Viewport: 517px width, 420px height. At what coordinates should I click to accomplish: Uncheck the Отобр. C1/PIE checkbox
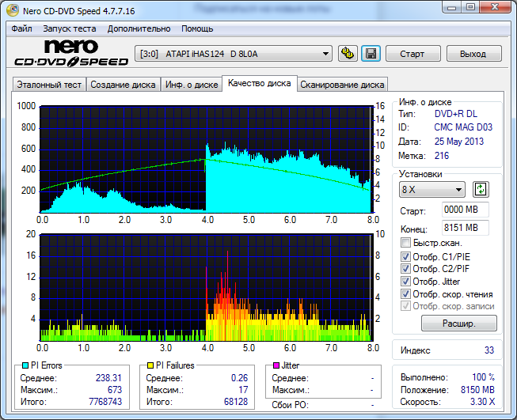coord(406,256)
